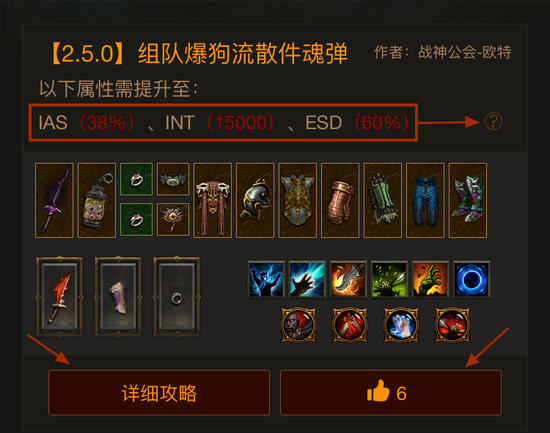Viewport: 550px width, 433px height.
Task: Click the copper bracers item icon
Action: pyautogui.click(x=340, y=200)
